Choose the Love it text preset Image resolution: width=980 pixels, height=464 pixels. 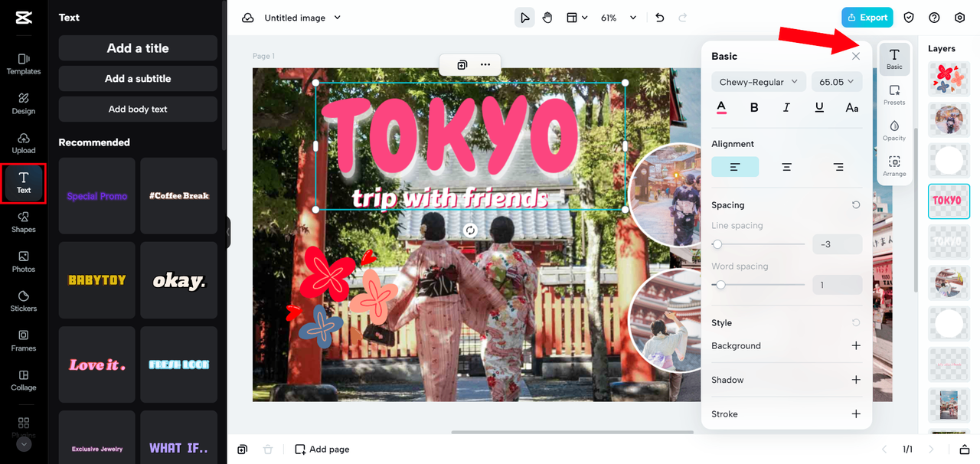(97, 365)
